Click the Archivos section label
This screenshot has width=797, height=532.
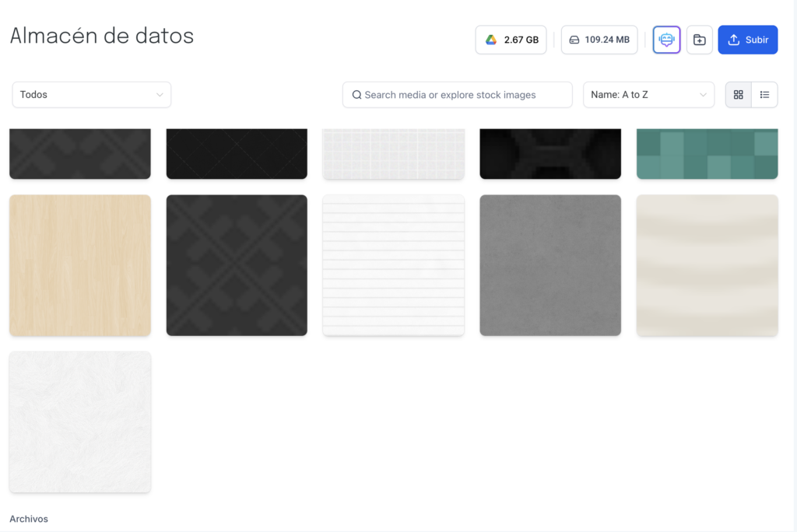pos(29,519)
